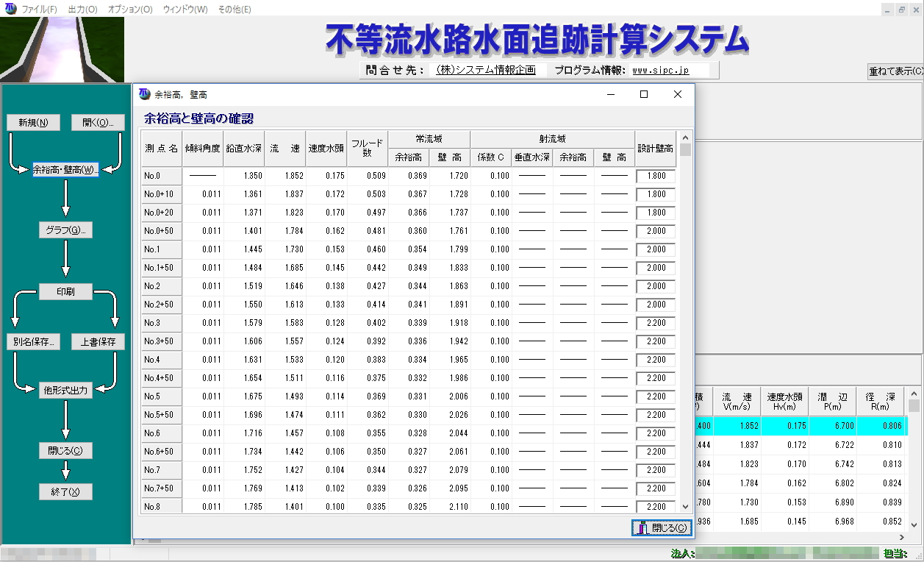
Task: Edit the 設計壁高 field for No.5
Action: [x=656, y=396]
